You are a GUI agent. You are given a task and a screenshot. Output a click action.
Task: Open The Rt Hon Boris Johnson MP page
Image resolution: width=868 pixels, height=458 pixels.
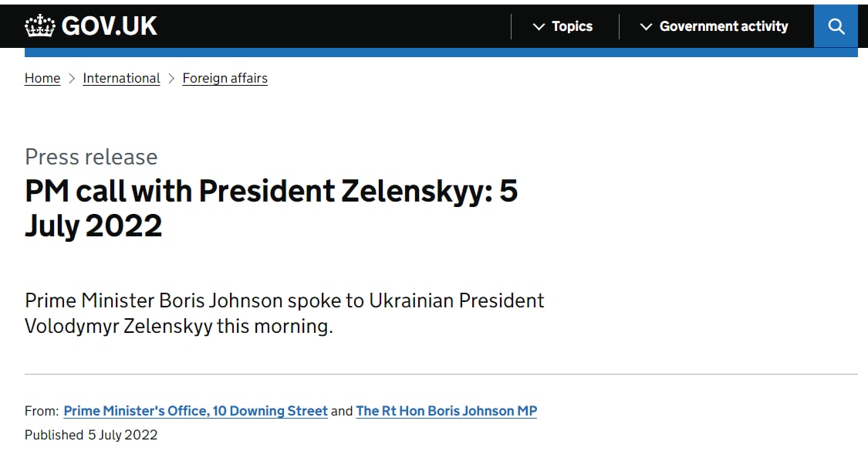click(446, 411)
